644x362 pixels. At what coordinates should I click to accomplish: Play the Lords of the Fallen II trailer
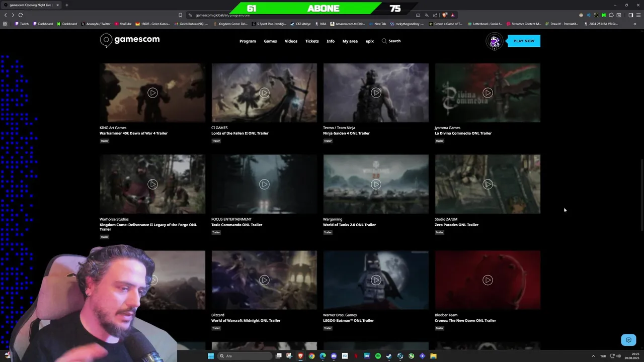point(264,93)
